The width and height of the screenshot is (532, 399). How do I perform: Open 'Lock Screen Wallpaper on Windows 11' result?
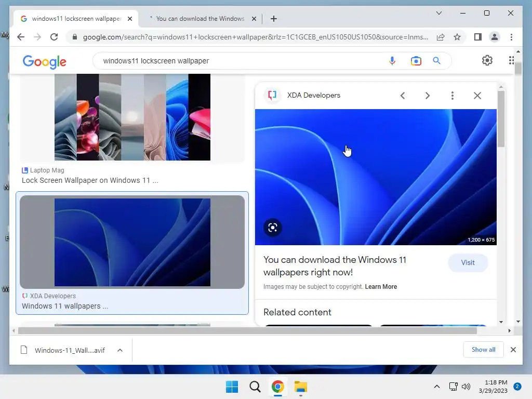(90, 180)
